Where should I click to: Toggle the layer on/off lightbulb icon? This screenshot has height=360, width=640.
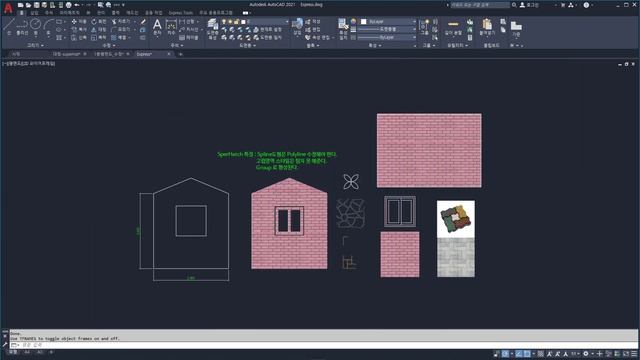pyautogui.click(x=224, y=22)
